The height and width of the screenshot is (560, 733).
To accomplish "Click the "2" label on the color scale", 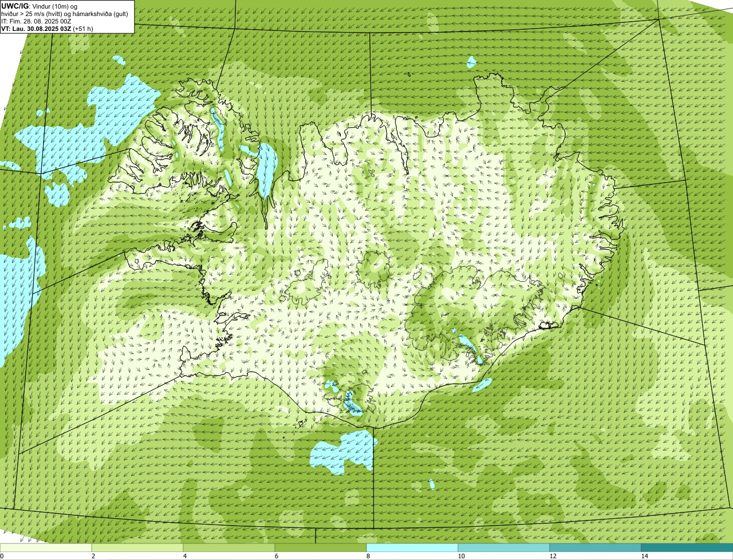I will [93, 556].
